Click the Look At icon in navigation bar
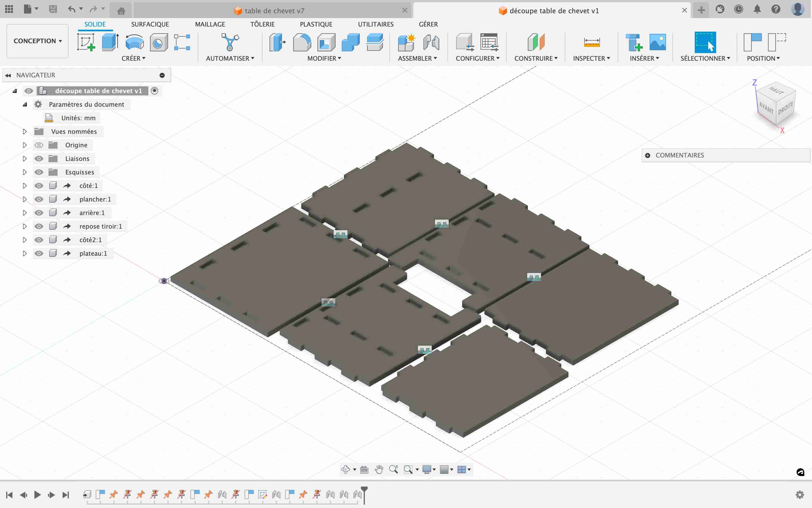The height and width of the screenshot is (508, 812). 364,469
